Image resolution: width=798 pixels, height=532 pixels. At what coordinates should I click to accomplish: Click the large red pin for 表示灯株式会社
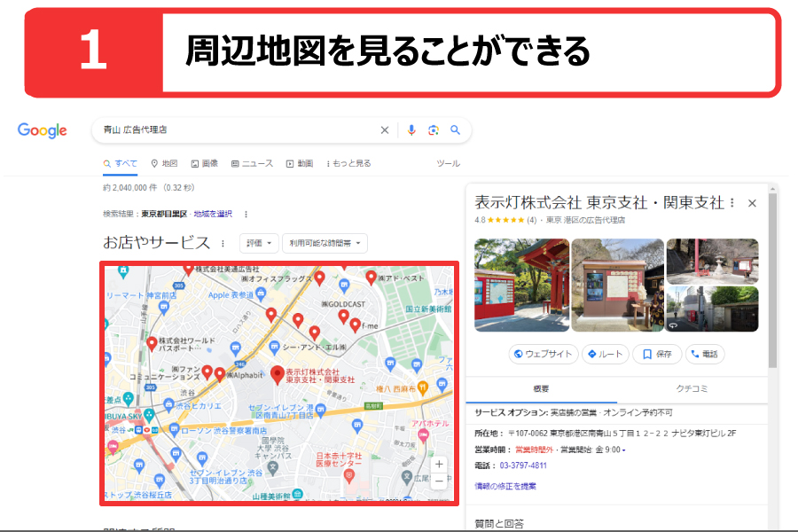tap(277, 375)
